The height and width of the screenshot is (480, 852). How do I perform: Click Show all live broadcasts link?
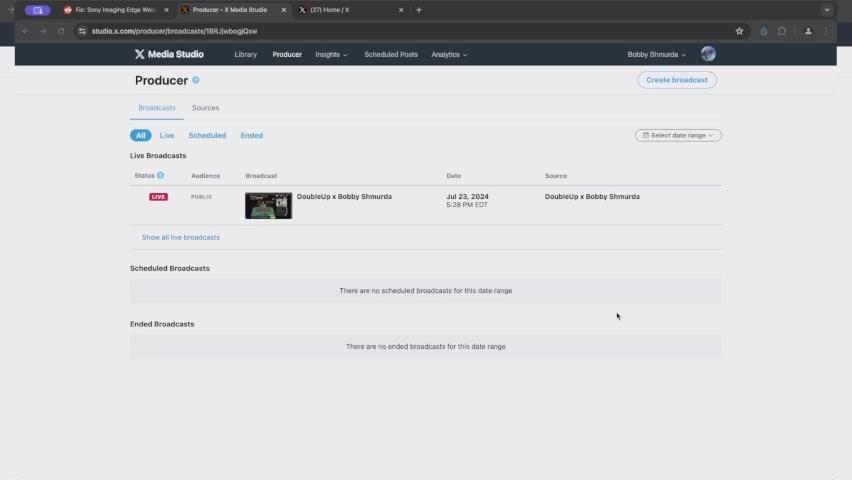(180, 238)
